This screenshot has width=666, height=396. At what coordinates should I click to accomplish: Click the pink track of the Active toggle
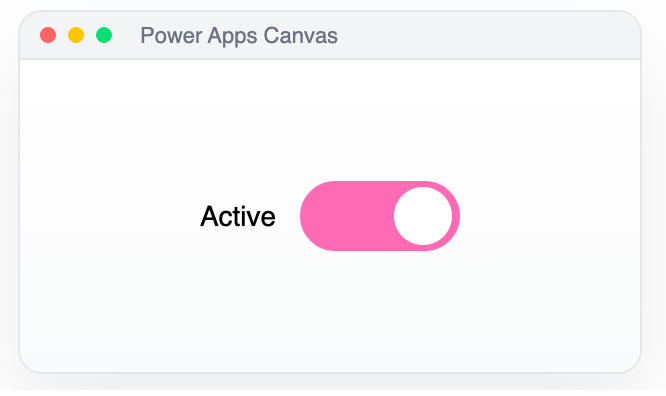[380, 216]
